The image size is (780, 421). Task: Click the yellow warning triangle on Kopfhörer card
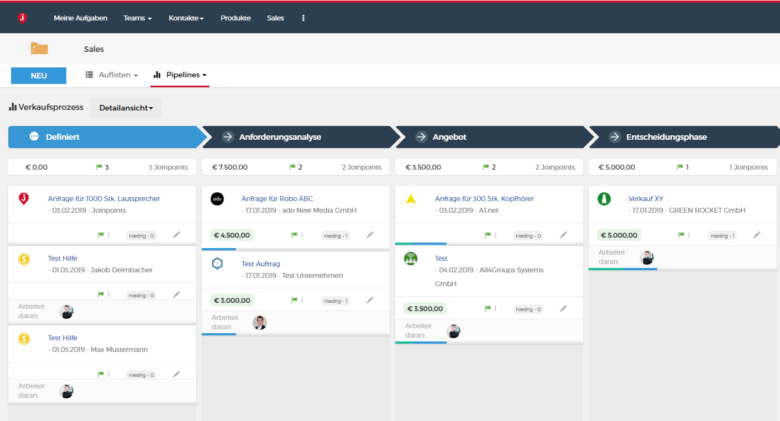(x=411, y=199)
